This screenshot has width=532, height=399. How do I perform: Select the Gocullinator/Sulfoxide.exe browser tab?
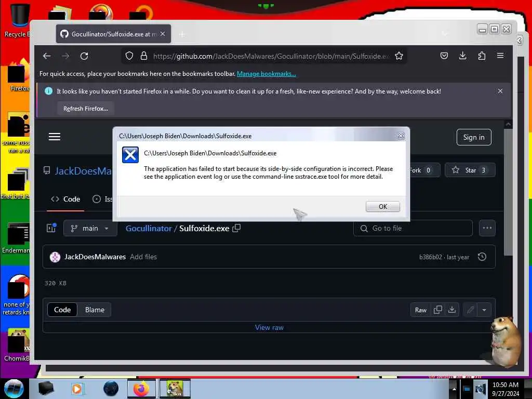coord(113,34)
